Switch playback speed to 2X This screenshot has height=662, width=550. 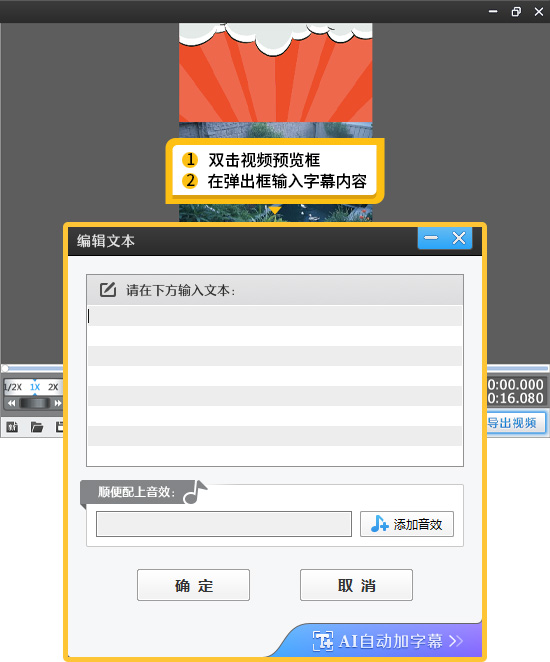(53, 387)
